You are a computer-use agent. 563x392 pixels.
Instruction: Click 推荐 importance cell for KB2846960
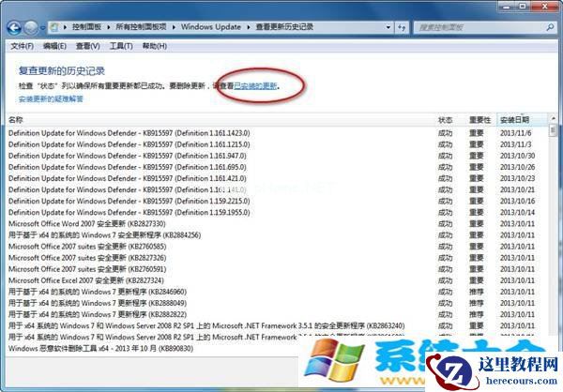click(x=477, y=292)
